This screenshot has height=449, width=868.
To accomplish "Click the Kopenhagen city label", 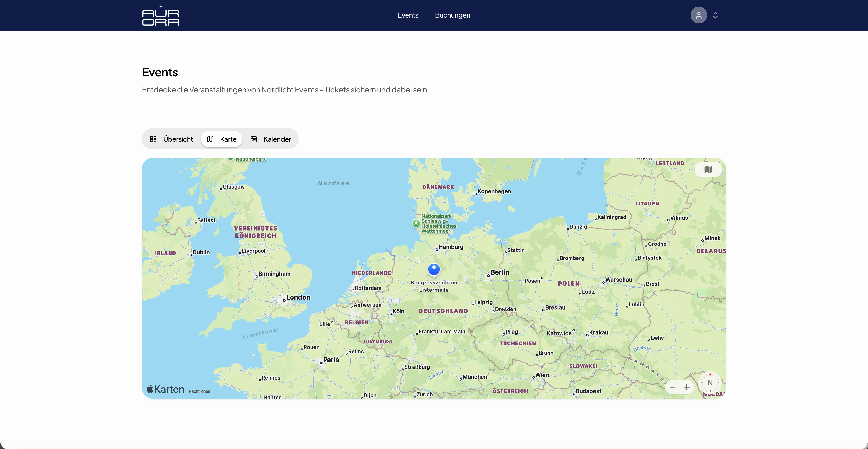I will (494, 191).
